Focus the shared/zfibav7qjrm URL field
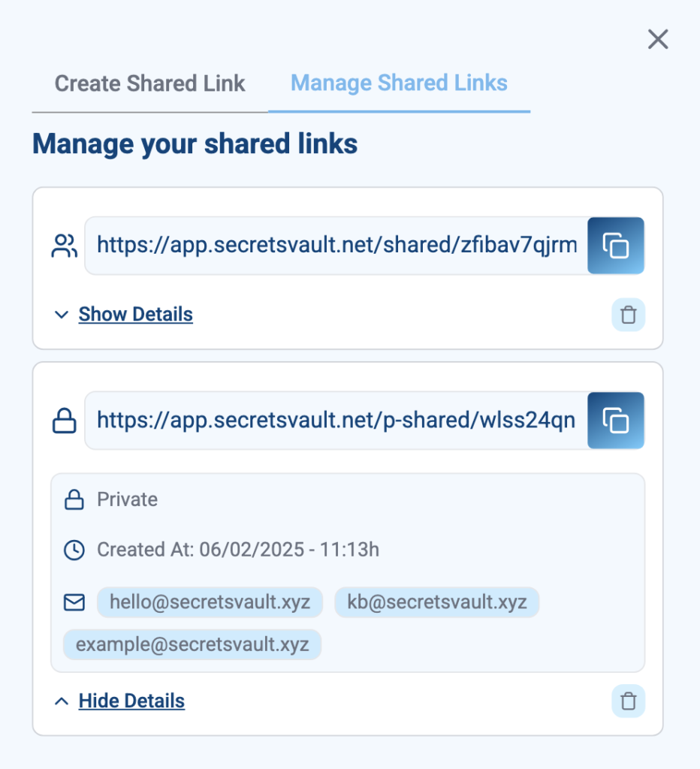Screen dimensions: 700x769 (x=336, y=246)
